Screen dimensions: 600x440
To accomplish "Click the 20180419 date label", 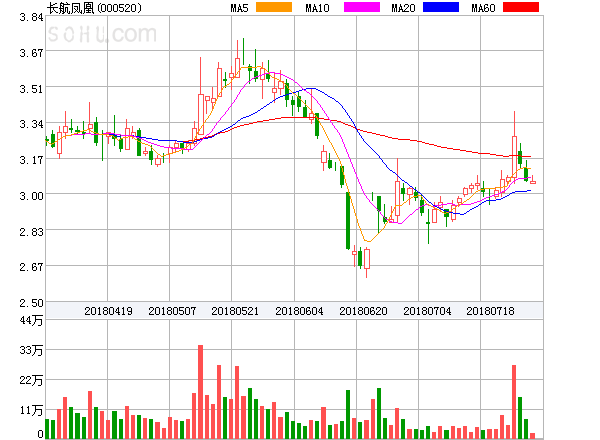I will pos(108,311).
